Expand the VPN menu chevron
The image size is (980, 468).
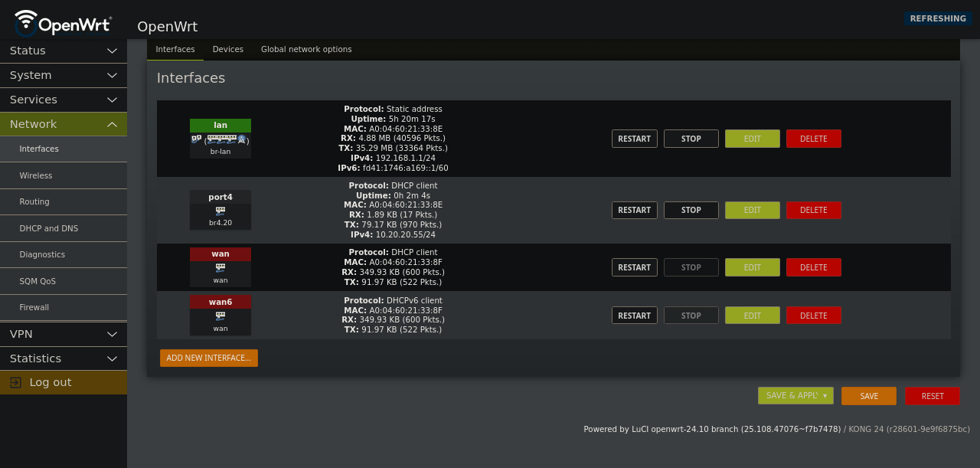[112, 334]
